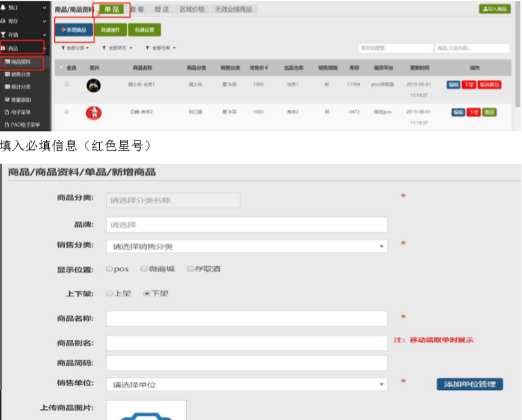Check the pos display position checkbox
This screenshot has width=522, height=420.
pos(109,269)
